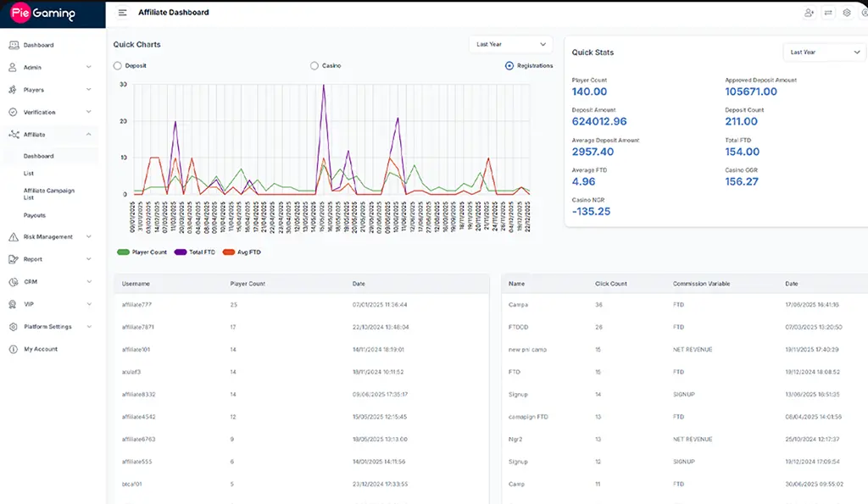Click Casino NGR value -135.25

coord(591,211)
